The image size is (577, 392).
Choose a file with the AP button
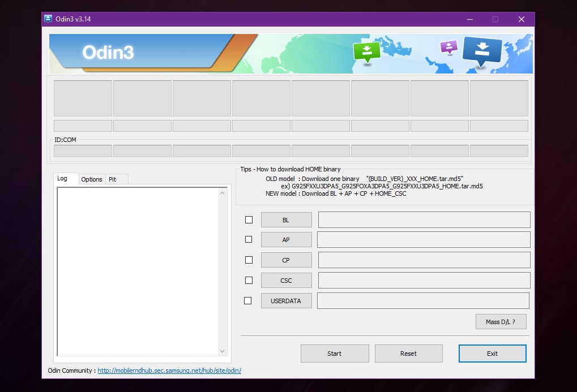click(x=287, y=240)
